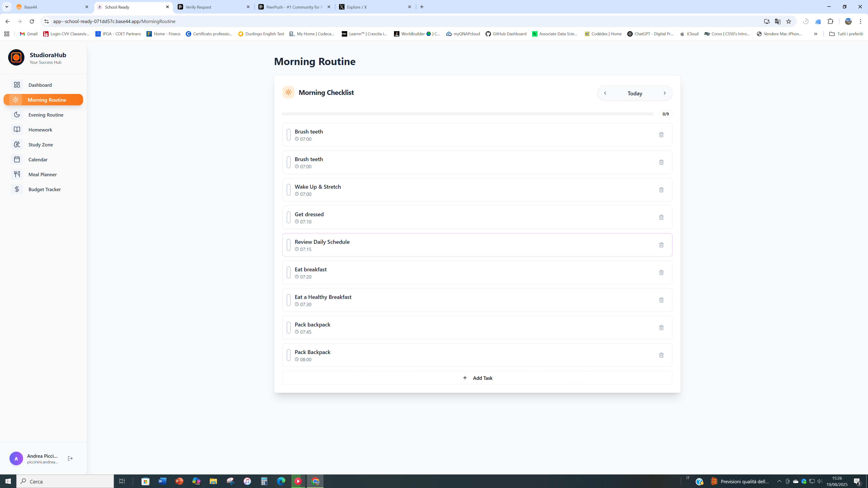
Task: Go to previous day with left chevron
Action: pos(605,93)
